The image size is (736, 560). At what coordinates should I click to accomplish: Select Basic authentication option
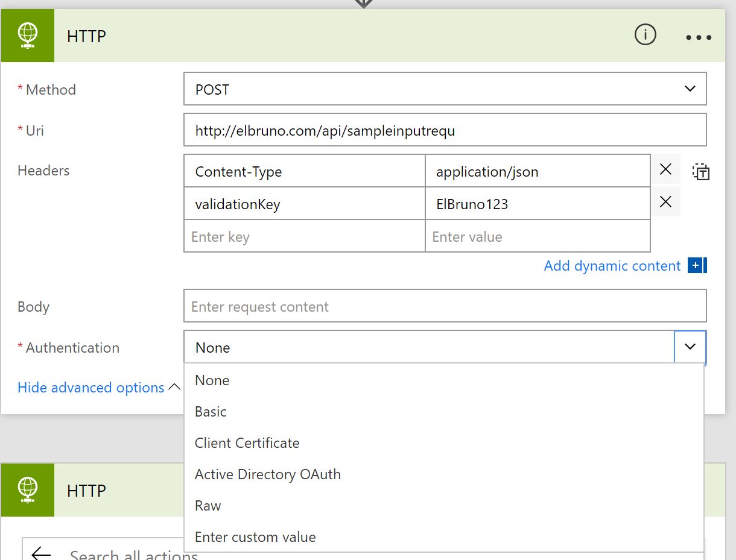point(211,412)
